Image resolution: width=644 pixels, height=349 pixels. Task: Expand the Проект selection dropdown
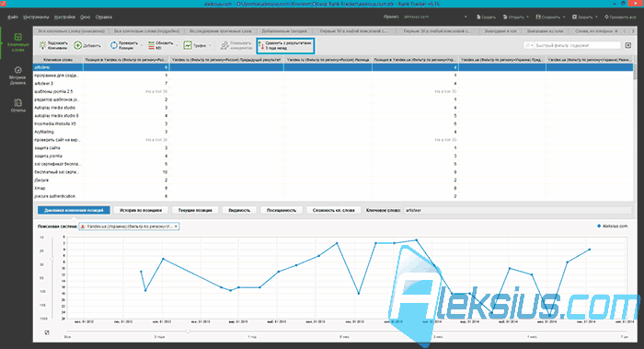tap(466, 17)
